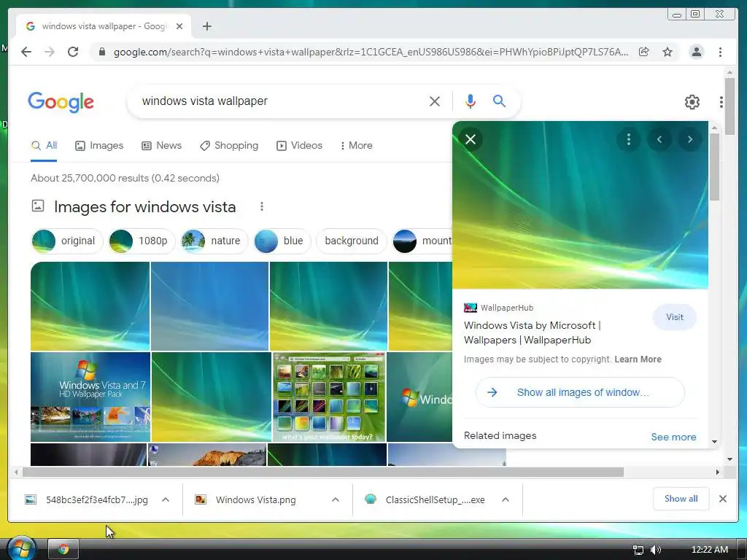747x560 pixels.
Task: Show next image in preview panel
Action: 690,139
